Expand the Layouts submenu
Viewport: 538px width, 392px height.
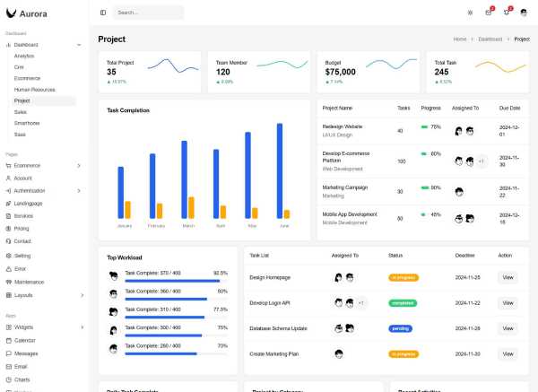79,295
